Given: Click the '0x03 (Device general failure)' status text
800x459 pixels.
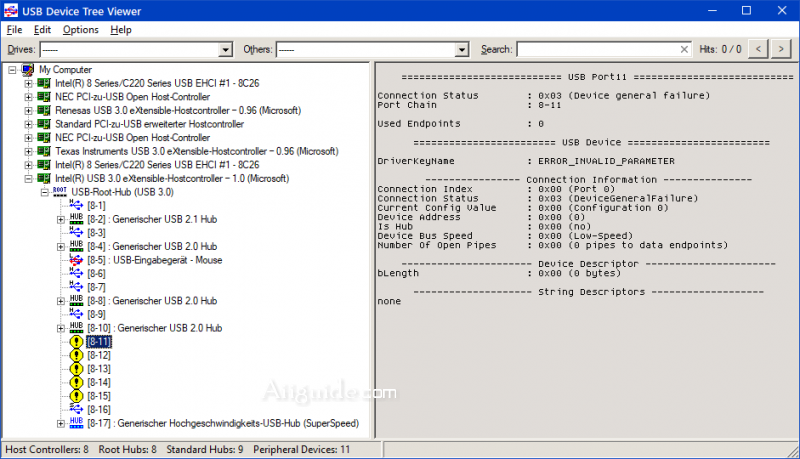Looking at the screenshot, I should coord(623,95).
